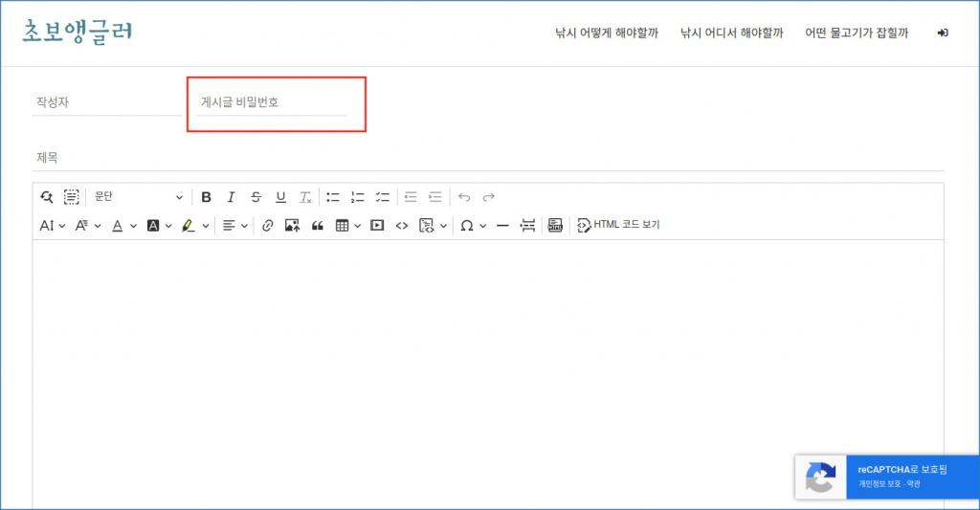This screenshot has height=510, width=980.
Task: Click the strikethrough icon
Action: coord(256,197)
